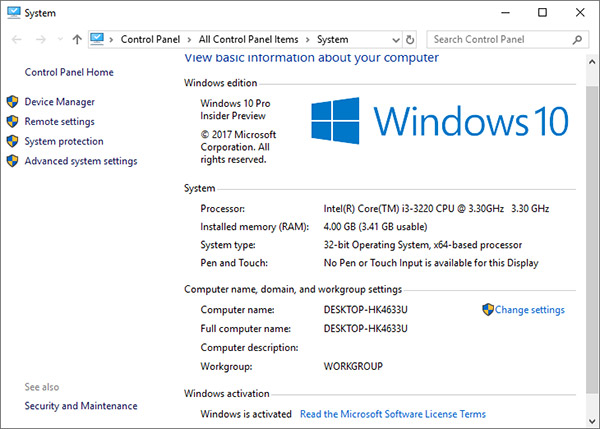Go back using the back arrow
This screenshot has width=600, height=429.
click(17, 39)
